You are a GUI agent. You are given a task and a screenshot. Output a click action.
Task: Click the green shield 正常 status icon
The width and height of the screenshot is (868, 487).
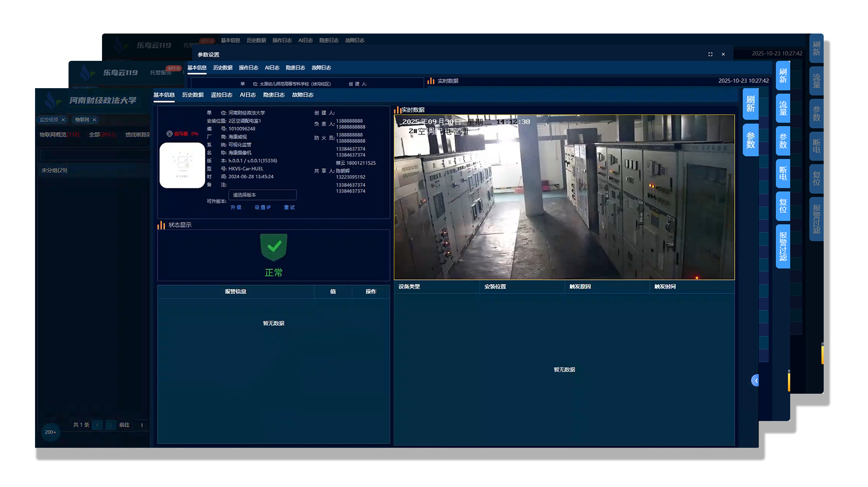[x=274, y=247]
